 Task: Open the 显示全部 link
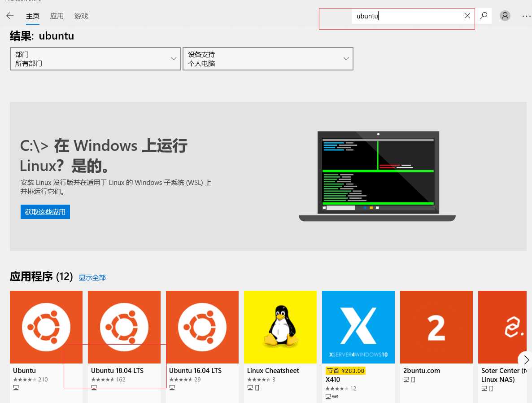point(92,277)
